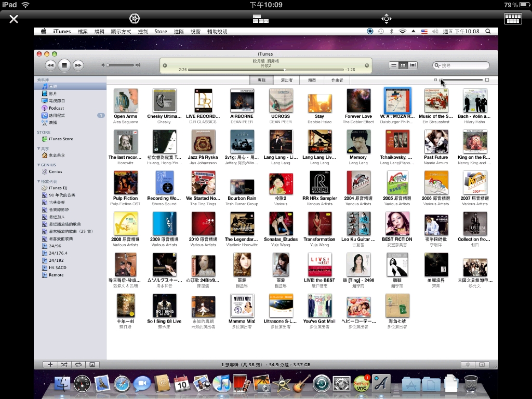Open the Store menu in menu bar

161,31
